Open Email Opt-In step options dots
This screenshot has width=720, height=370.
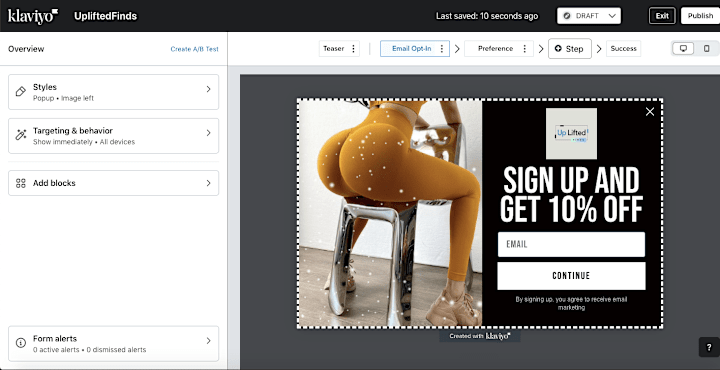click(442, 49)
